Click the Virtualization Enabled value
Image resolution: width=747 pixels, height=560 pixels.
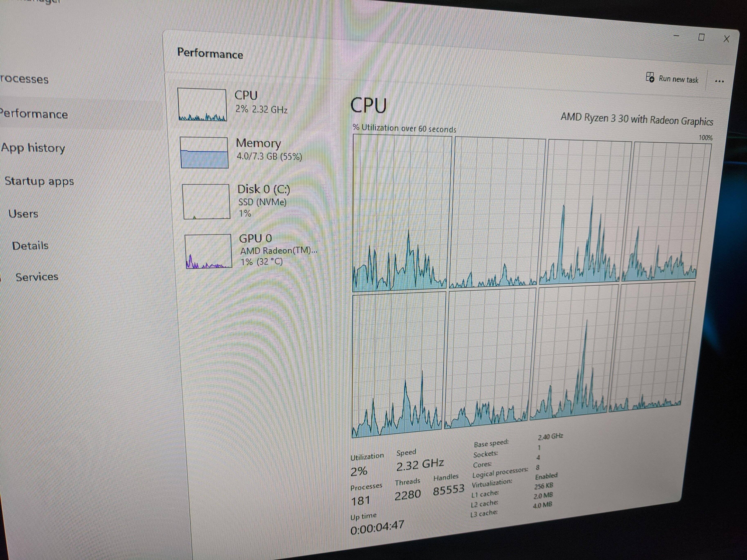pyautogui.click(x=546, y=476)
